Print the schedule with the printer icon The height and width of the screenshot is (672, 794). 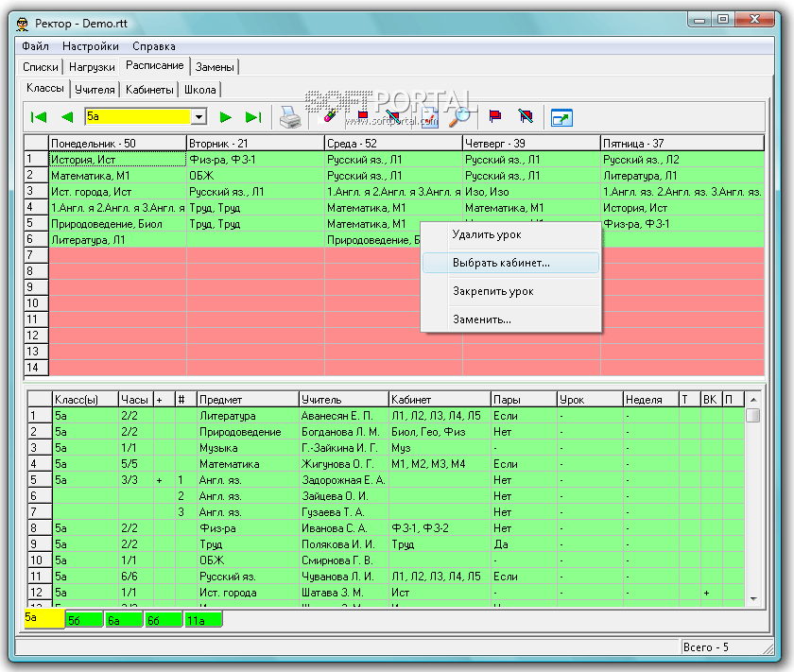pyautogui.click(x=290, y=117)
